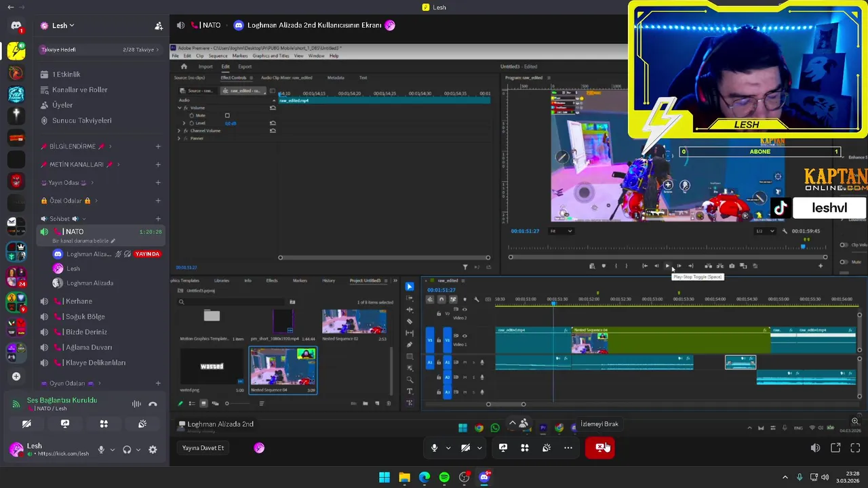Open Soundboard icon in voice panel

pyautogui.click(x=142, y=424)
